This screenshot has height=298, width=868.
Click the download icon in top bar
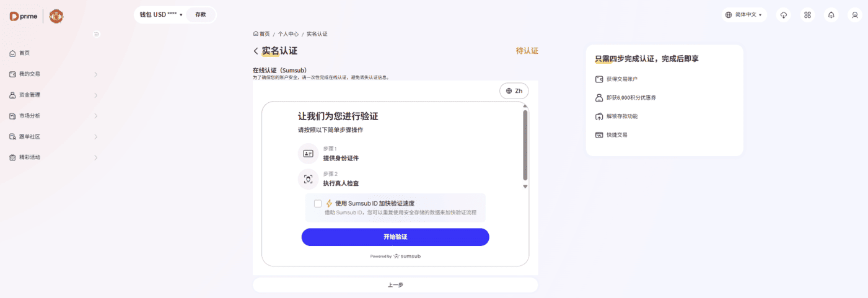pos(784,15)
